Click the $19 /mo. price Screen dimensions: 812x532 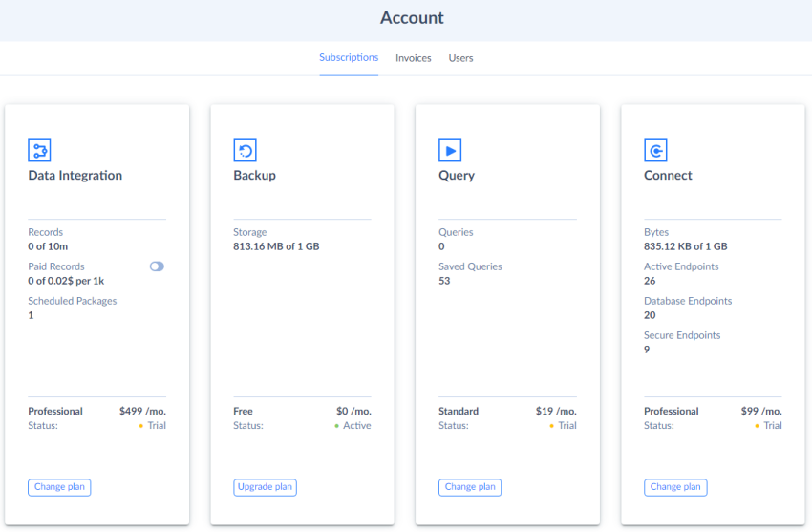click(556, 411)
